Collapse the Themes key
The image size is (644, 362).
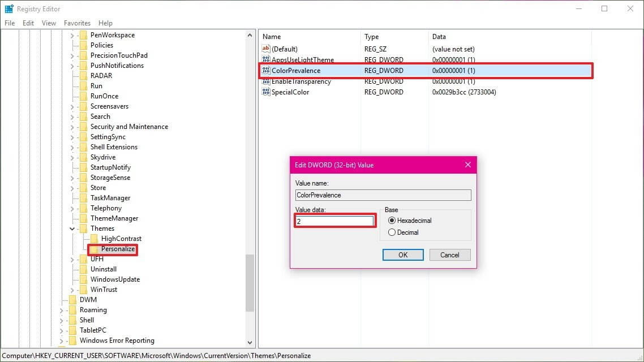point(71,228)
